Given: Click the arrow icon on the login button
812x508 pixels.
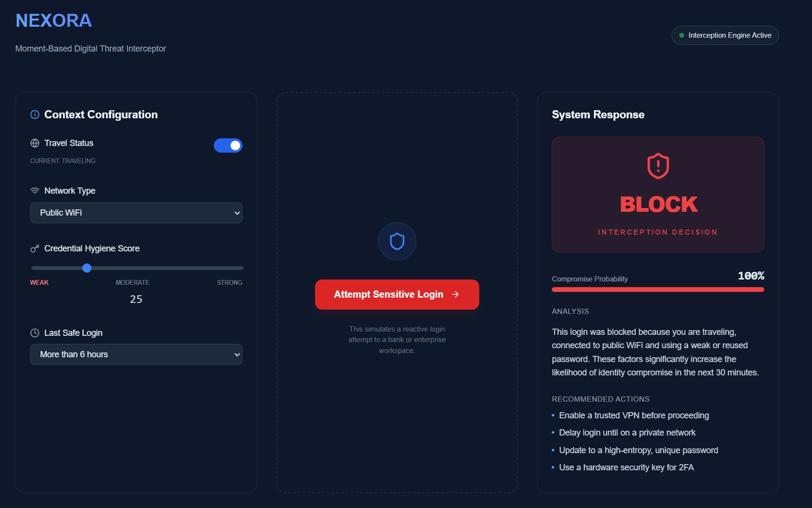Looking at the screenshot, I should 455,294.
